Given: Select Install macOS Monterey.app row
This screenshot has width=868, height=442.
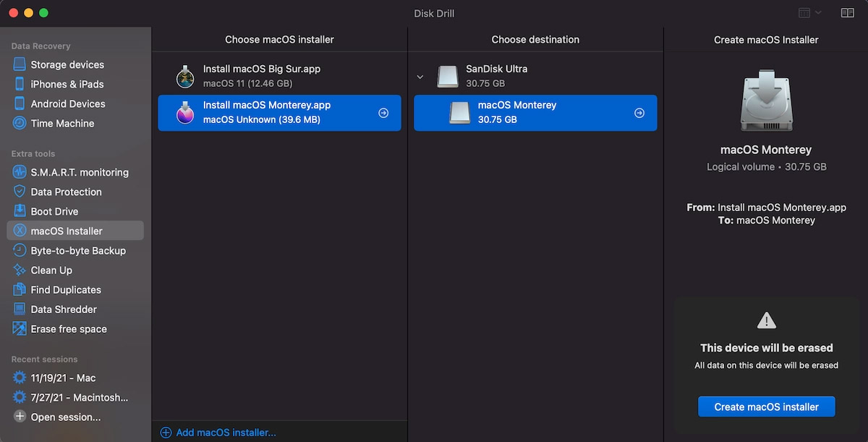Looking at the screenshot, I should tap(279, 113).
